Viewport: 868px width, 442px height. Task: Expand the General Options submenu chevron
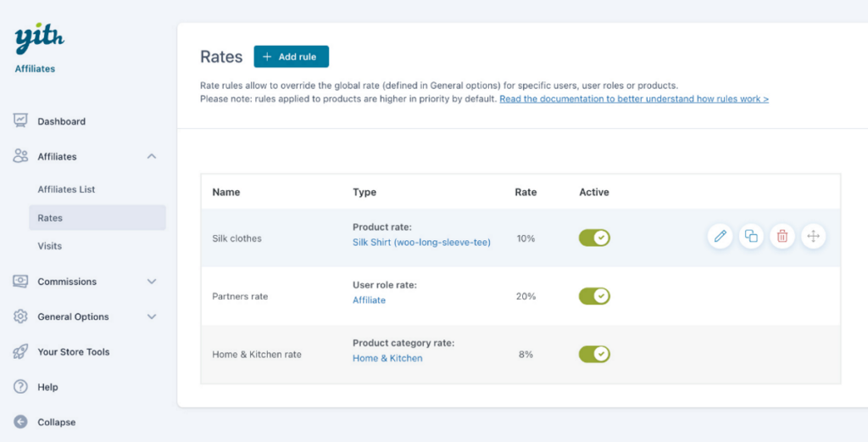[x=152, y=316]
